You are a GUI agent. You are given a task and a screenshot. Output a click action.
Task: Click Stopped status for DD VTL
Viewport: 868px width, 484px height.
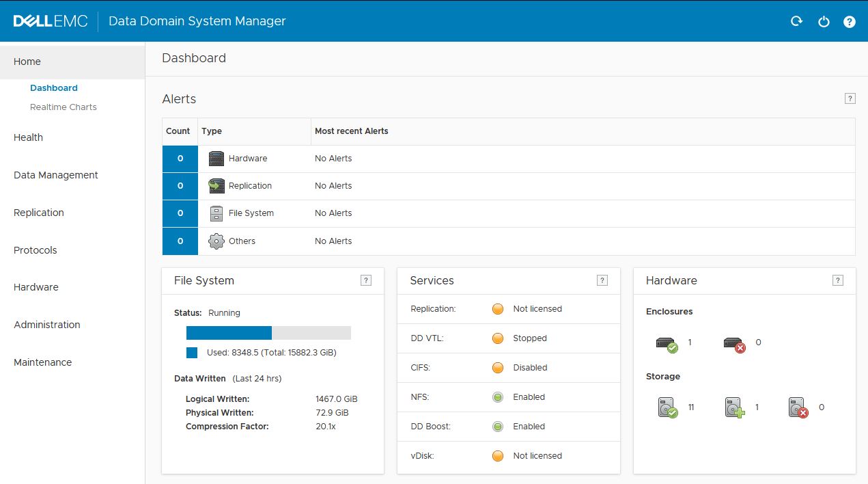click(530, 338)
